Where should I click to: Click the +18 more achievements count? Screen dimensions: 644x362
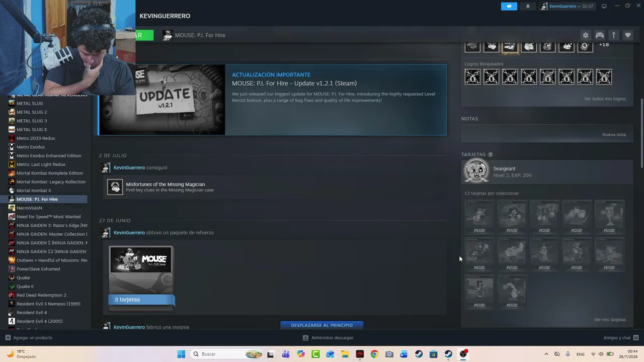604,45
